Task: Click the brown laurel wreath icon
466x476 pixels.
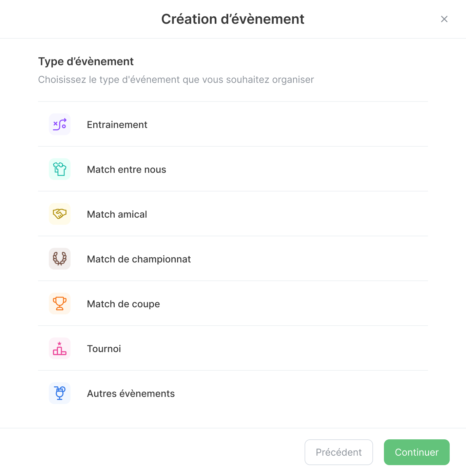Action: click(x=60, y=259)
